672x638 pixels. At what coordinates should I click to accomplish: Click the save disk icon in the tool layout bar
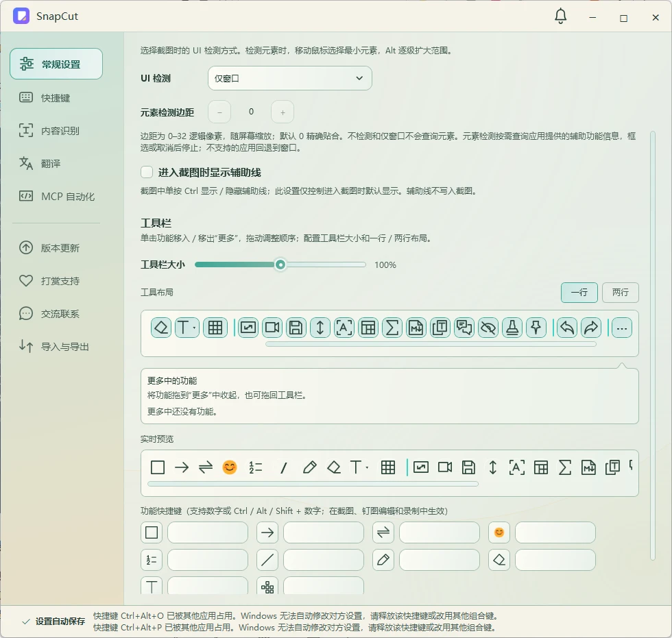click(296, 328)
